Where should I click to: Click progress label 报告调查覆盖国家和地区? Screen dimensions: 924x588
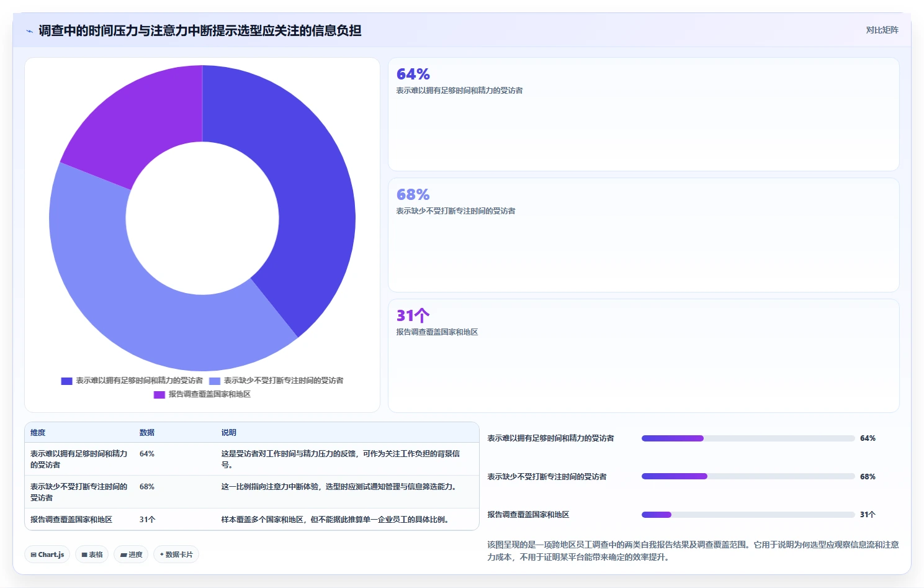(x=528, y=515)
